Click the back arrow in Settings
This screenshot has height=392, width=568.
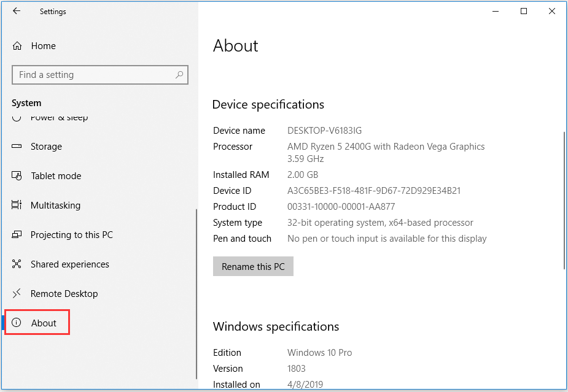click(17, 11)
